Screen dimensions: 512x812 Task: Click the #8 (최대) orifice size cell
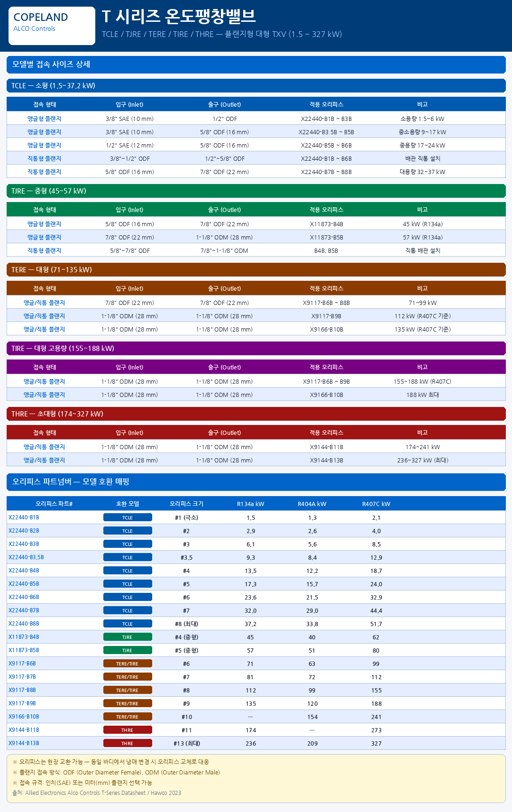[x=187, y=624]
